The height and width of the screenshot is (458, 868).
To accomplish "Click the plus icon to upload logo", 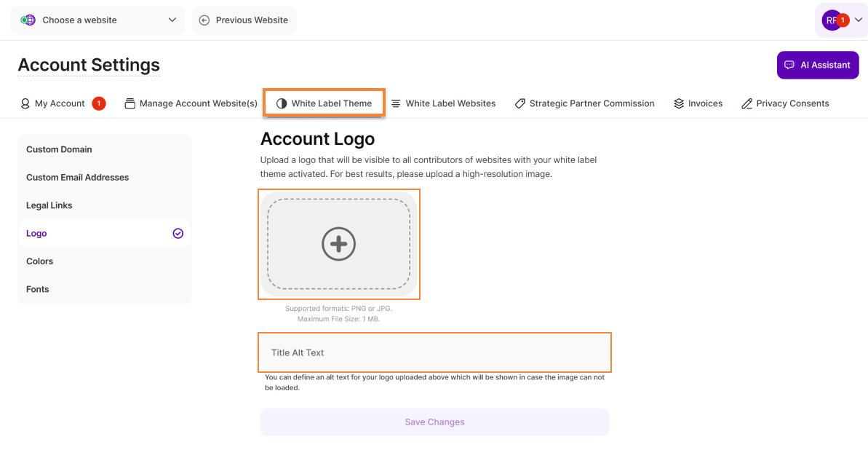I will coord(338,244).
